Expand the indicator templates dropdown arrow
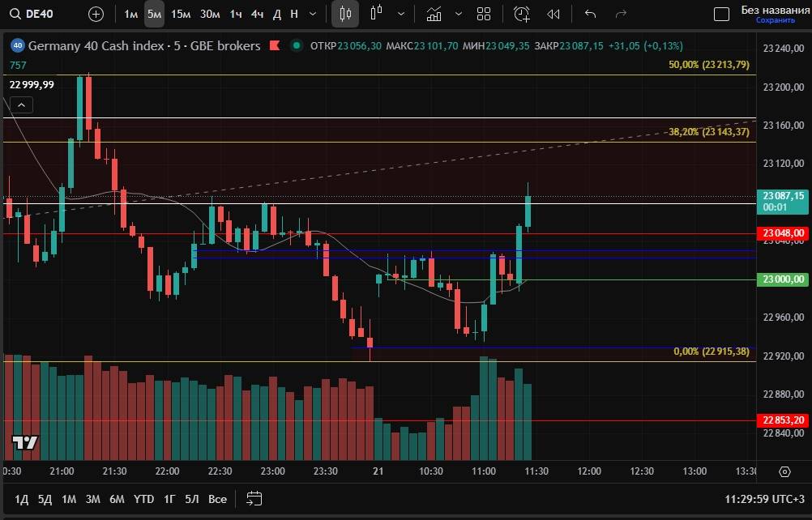812x520 pixels. [x=459, y=14]
